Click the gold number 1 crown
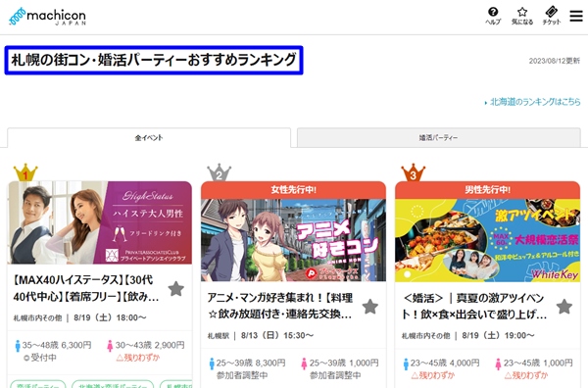 (25, 172)
